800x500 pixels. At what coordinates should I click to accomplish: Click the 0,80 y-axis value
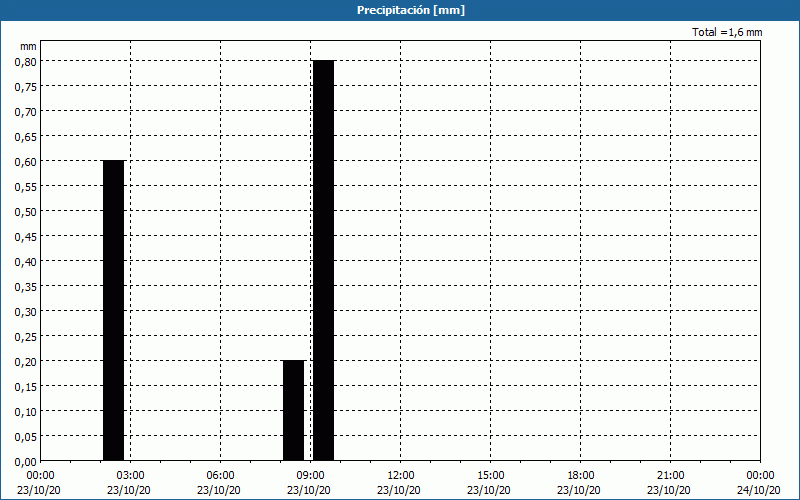click(26, 62)
